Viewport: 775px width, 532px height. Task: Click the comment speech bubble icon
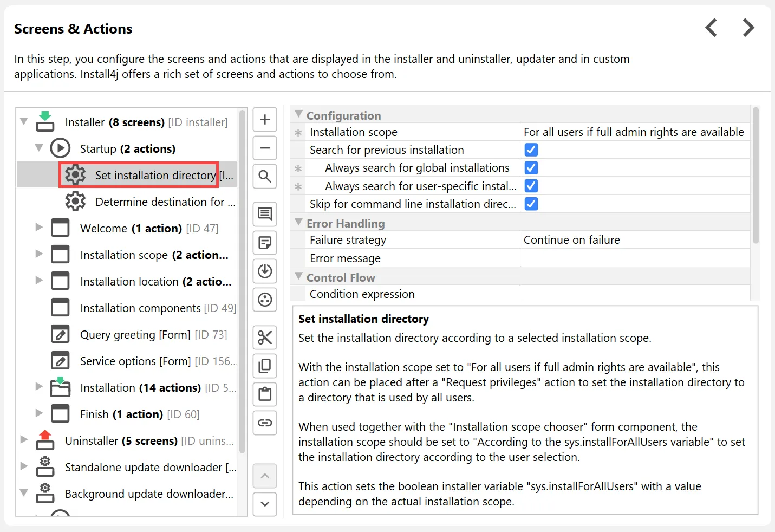coord(265,214)
